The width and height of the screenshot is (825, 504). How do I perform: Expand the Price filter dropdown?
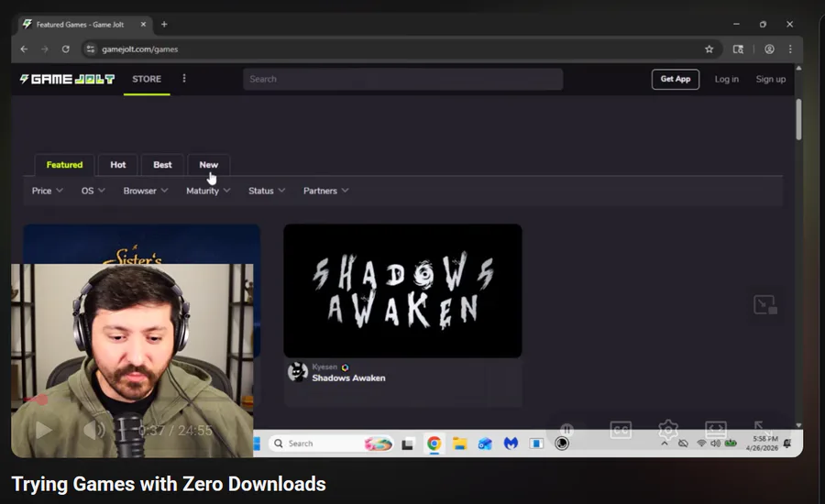[48, 191]
